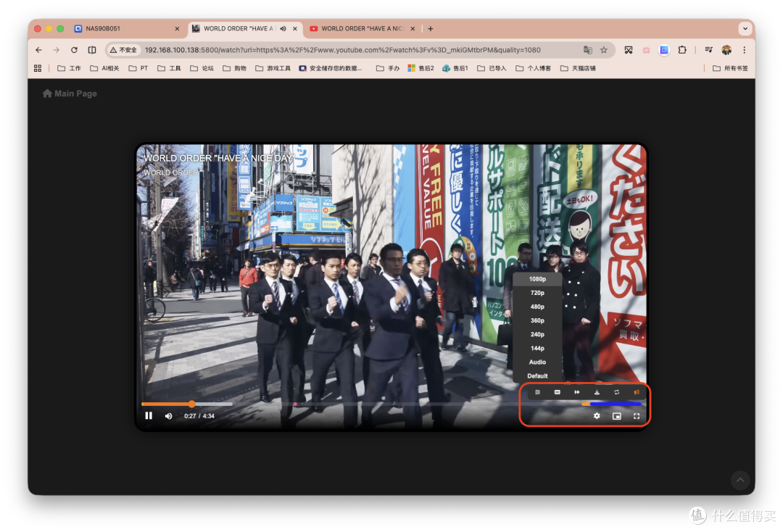Toggle the browser side panel icon
The height and width of the screenshot is (532, 783).
tap(92, 50)
